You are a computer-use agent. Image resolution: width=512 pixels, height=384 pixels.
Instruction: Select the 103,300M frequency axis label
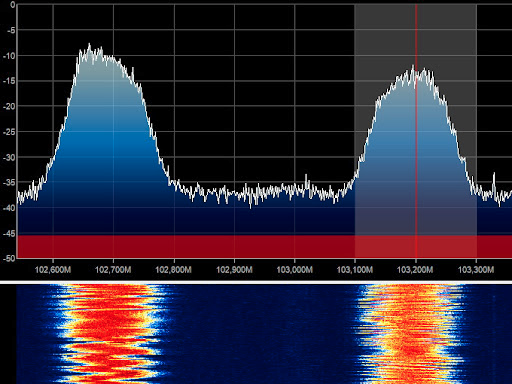click(476, 269)
